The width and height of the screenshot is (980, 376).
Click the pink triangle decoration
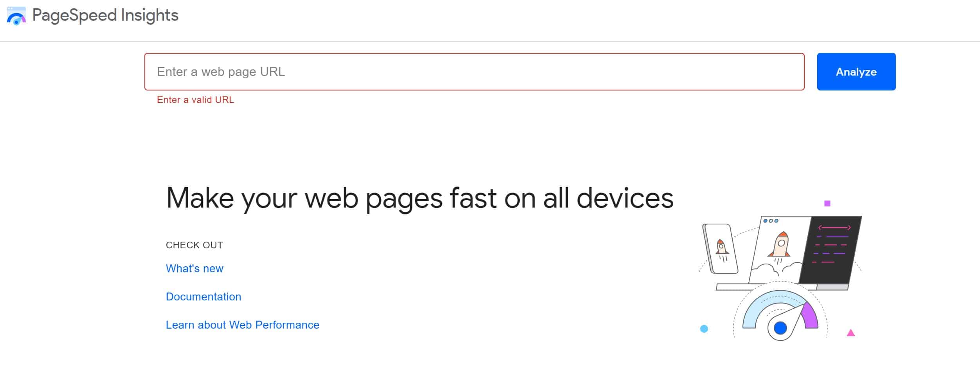coord(850,333)
